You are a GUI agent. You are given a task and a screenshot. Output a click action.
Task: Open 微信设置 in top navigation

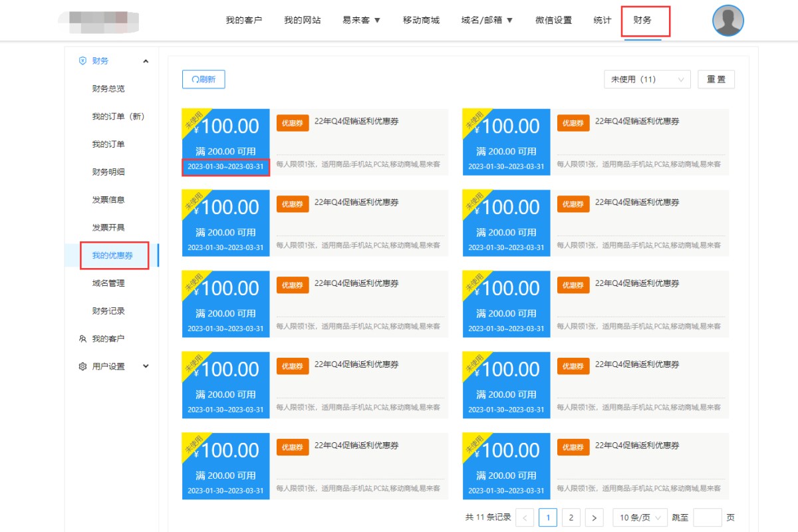click(x=553, y=20)
